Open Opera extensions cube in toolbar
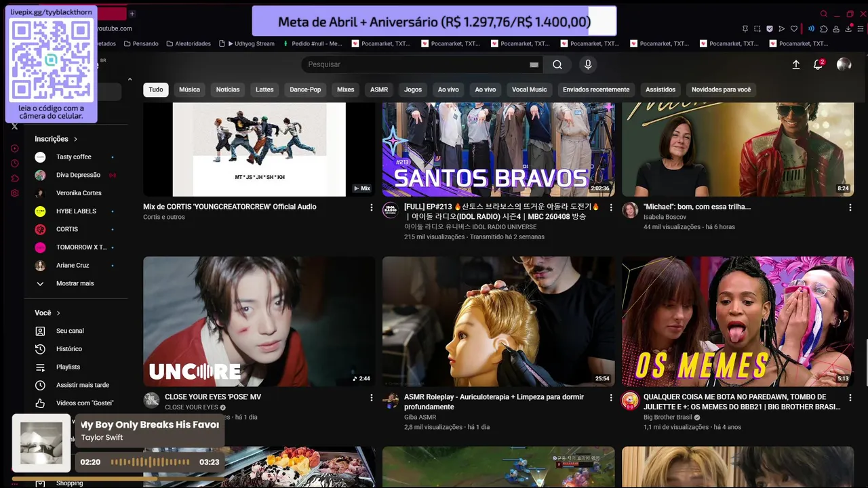Viewport: 868px width, 488px height. coord(824,28)
